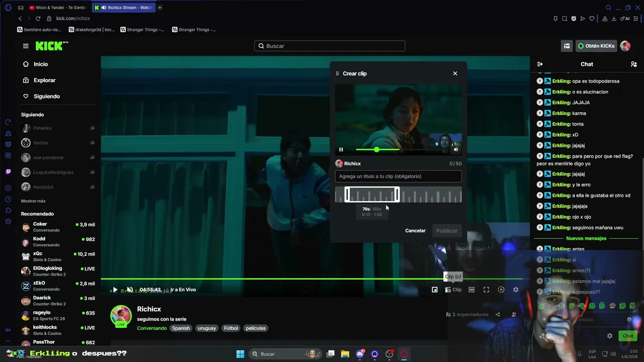Open the leaderboard icon beside Obtén KICKs
This screenshot has height=362, width=644.
coord(567,46)
